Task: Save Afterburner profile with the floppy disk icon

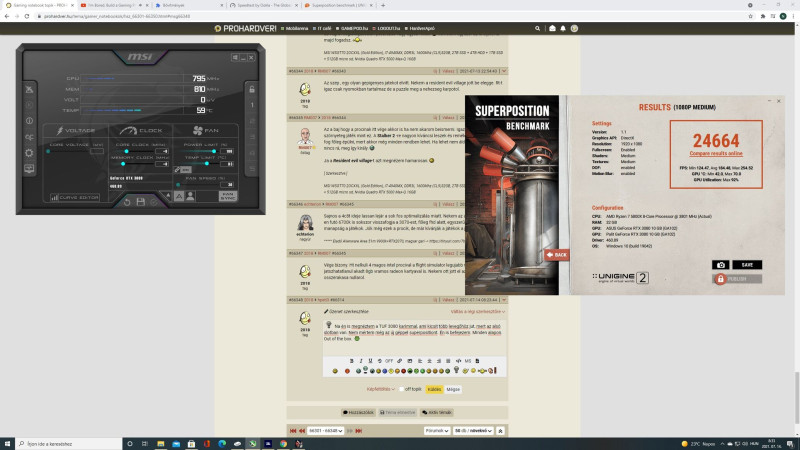Action: click(x=140, y=202)
